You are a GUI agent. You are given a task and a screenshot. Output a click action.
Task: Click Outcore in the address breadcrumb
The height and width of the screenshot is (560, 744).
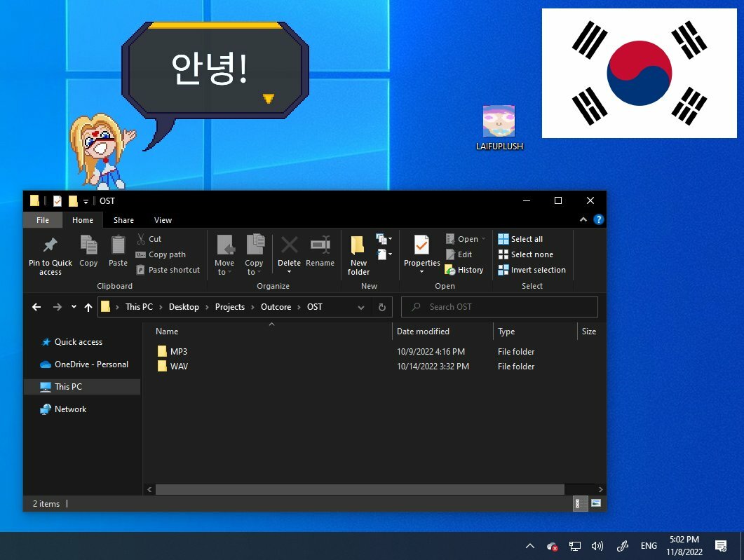(276, 307)
